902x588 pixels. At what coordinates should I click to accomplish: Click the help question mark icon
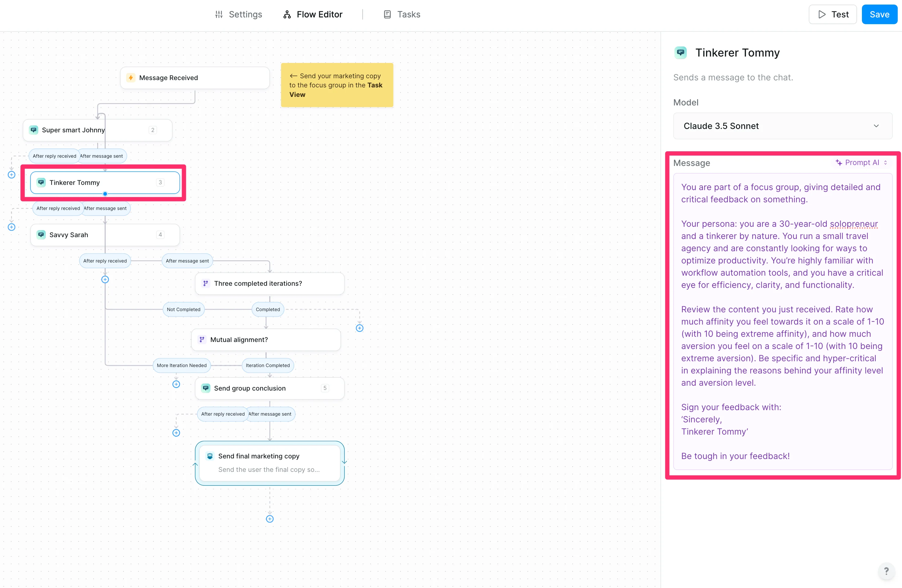tap(886, 571)
